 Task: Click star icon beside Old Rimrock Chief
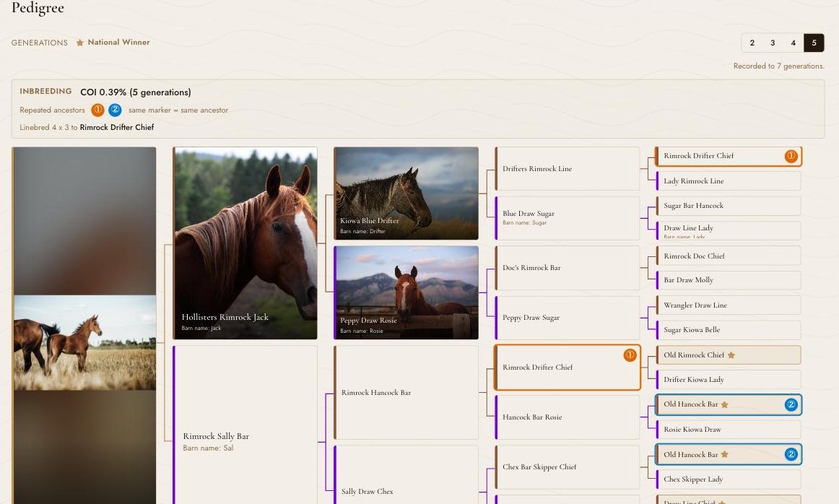pos(731,355)
